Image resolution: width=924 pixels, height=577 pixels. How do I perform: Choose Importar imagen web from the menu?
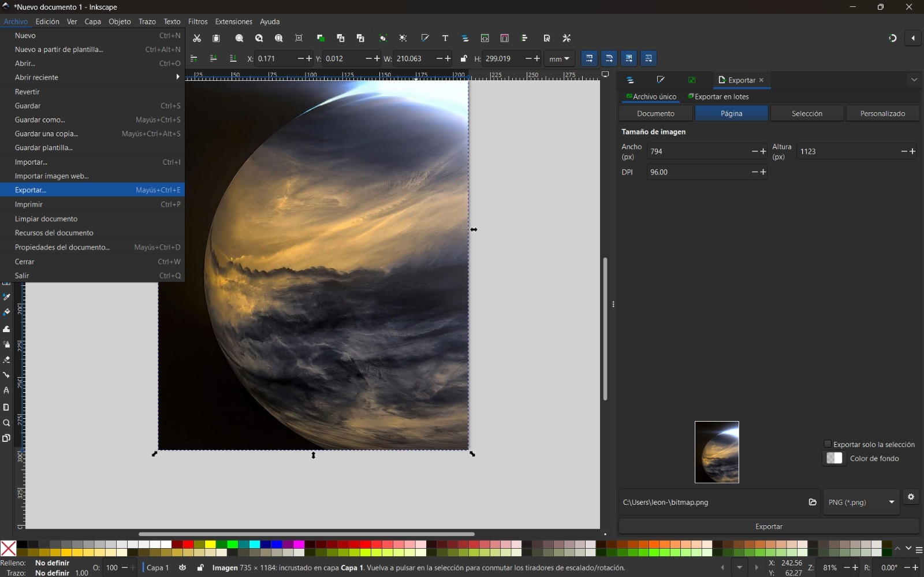(x=52, y=176)
